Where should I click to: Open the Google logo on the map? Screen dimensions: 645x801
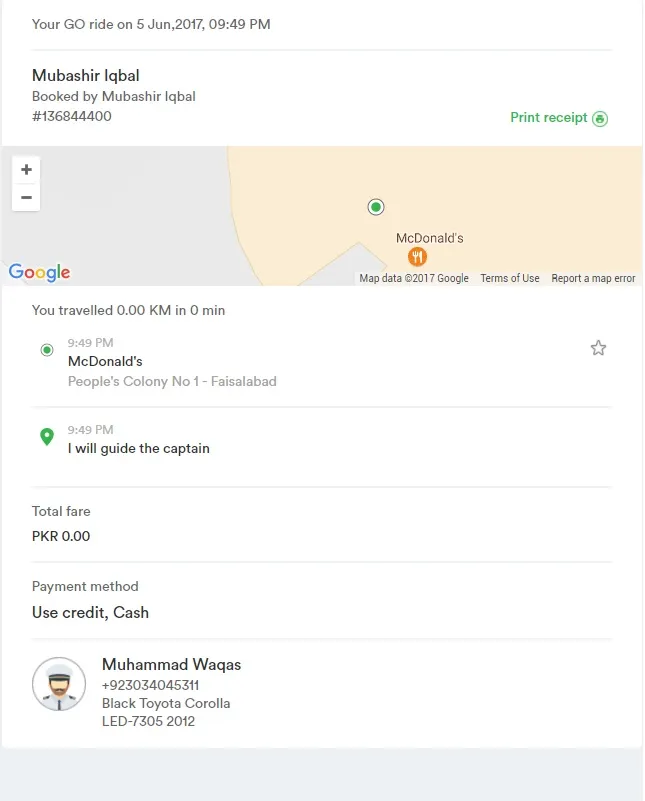pos(39,272)
